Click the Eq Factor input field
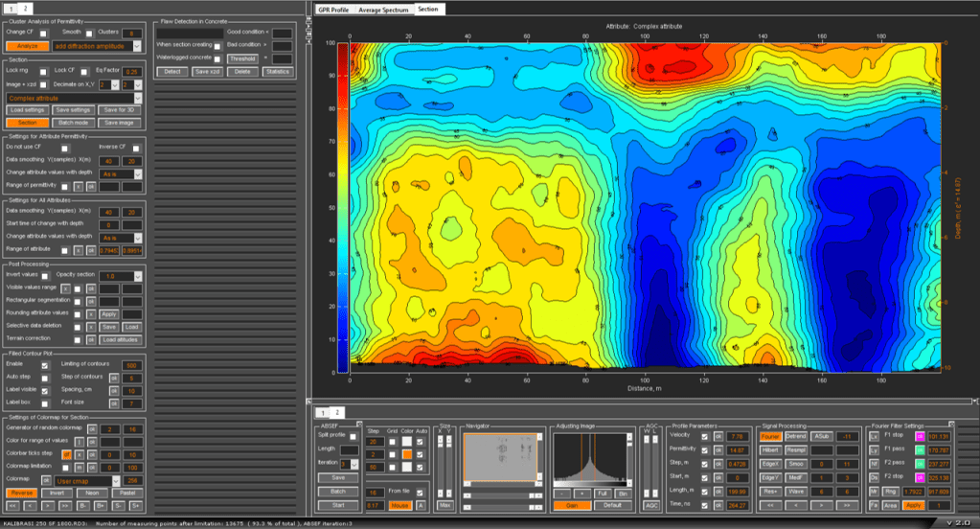 pyautogui.click(x=132, y=71)
